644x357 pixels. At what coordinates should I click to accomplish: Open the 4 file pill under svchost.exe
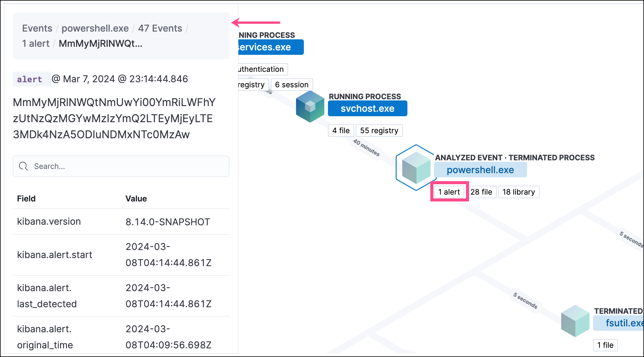(341, 131)
